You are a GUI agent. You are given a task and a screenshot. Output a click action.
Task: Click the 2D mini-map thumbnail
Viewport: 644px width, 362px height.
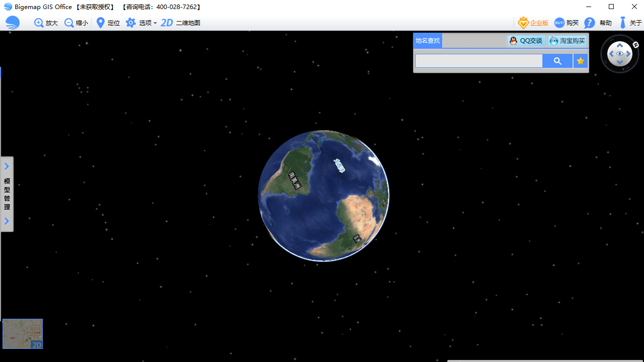(22, 333)
